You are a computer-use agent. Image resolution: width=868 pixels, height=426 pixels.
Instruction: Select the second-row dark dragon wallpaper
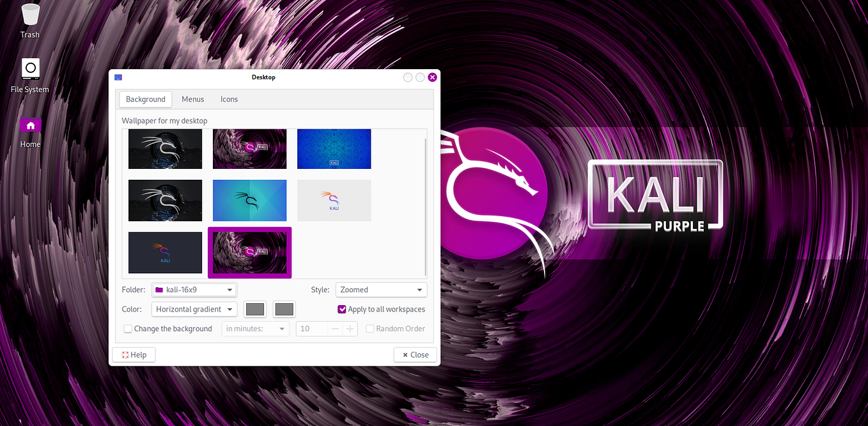pos(165,200)
